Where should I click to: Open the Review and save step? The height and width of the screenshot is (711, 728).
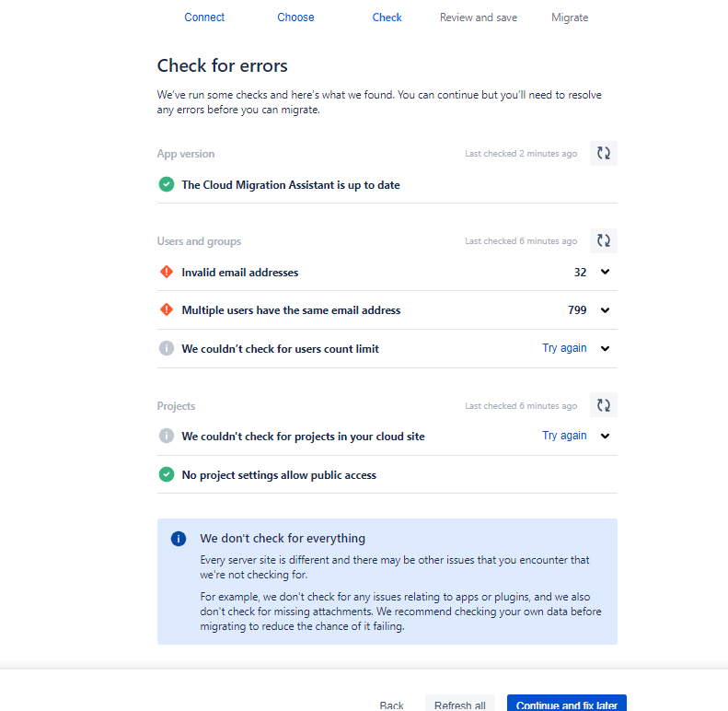click(479, 17)
